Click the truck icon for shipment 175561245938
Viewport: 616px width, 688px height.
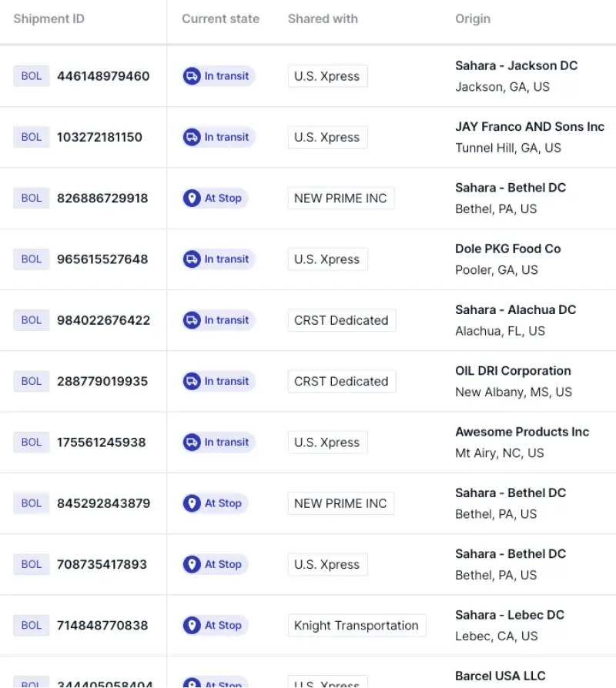pyautogui.click(x=192, y=443)
